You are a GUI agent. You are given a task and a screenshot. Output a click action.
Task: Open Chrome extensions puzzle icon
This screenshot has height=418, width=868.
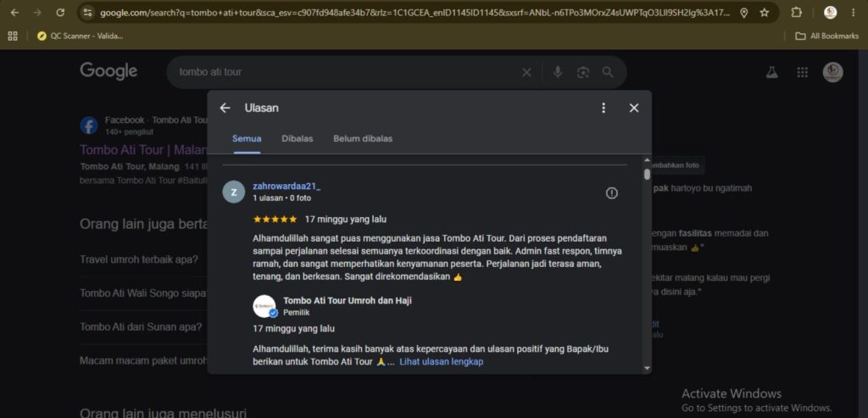click(796, 12)
